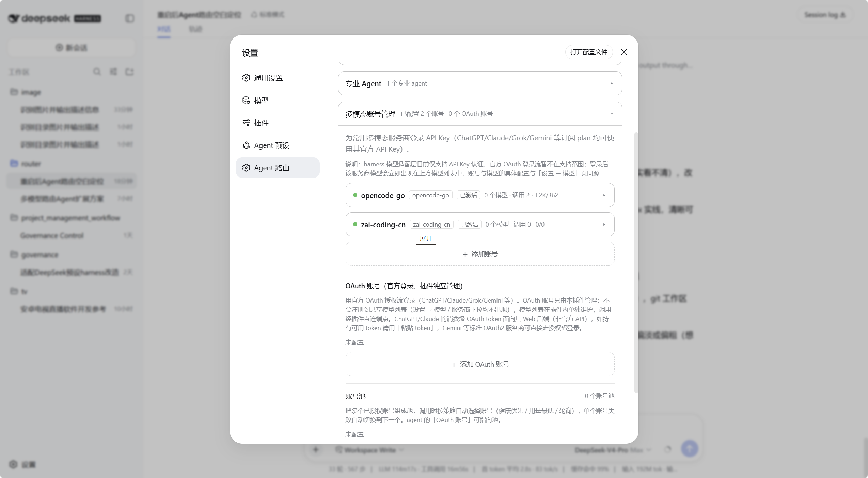Click the add-folder icon in workspace header
The width and height of the screenshot is (868, 478).
pyautogui.click(x=129, y=72)
